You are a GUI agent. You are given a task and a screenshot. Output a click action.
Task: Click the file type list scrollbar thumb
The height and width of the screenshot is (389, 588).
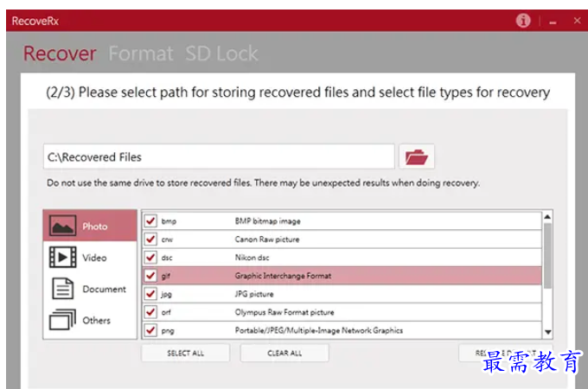(x=547, y=256)
